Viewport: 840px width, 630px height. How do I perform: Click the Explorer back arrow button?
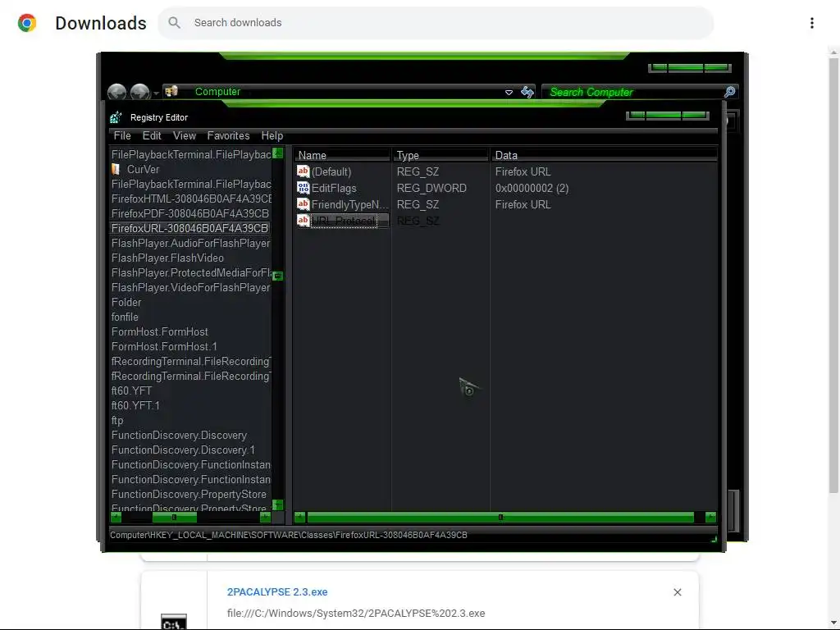116,92
